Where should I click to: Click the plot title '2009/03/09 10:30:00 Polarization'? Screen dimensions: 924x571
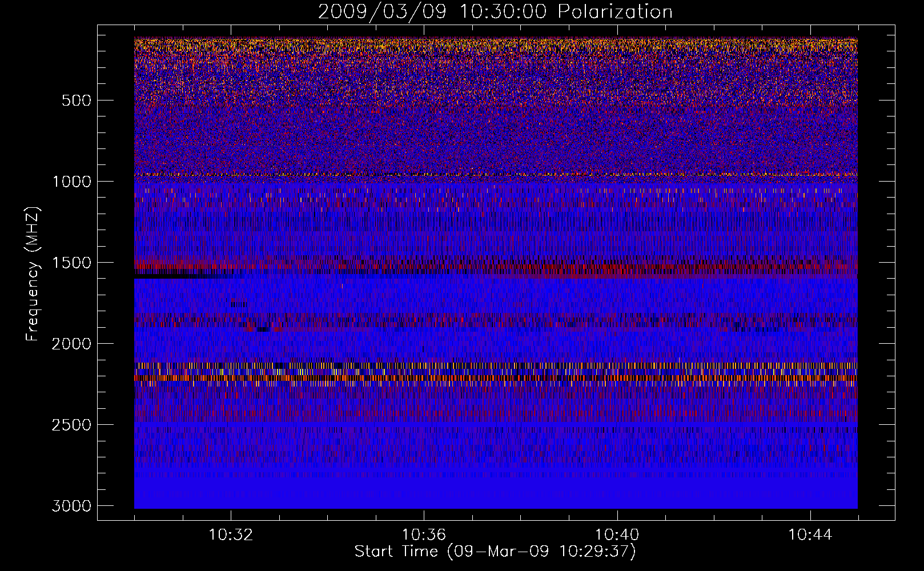pyautogui.click(x=495, y=11)
